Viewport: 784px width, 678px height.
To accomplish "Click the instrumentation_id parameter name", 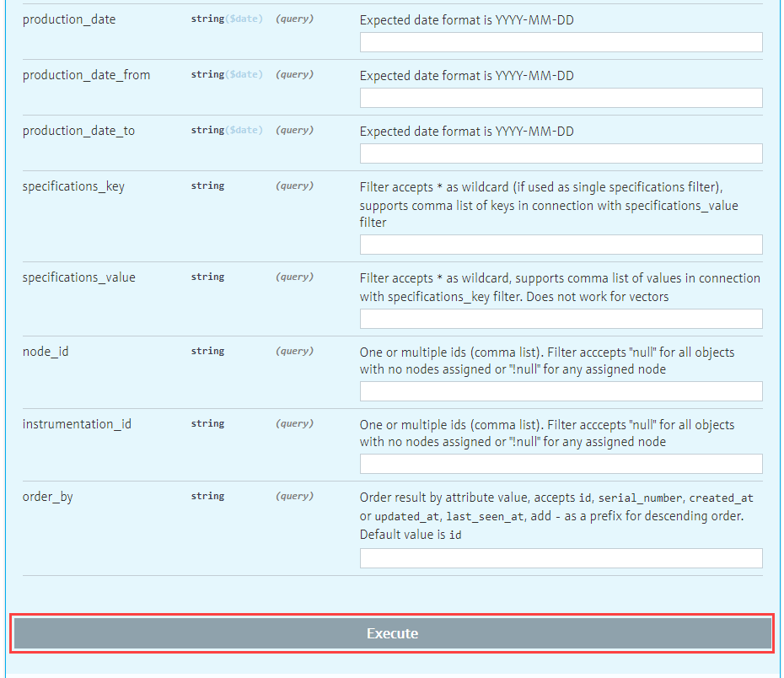I will (77, 424).
